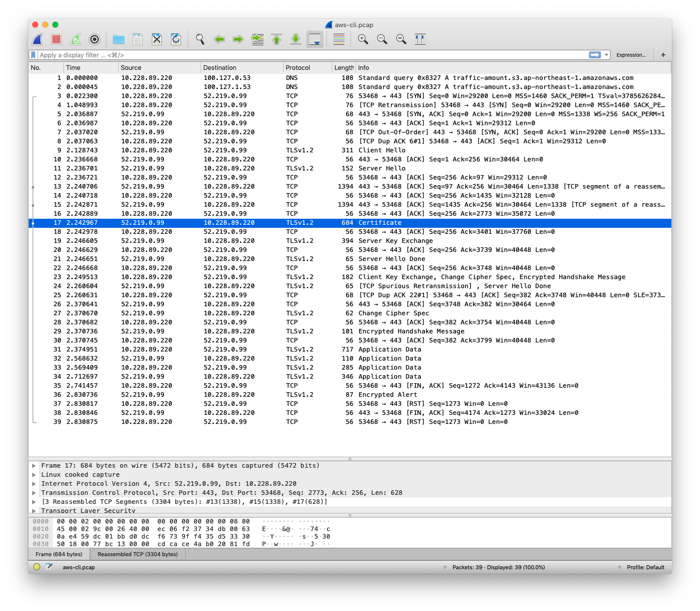Open the display filter history dropdown

[x=606, y=55]
